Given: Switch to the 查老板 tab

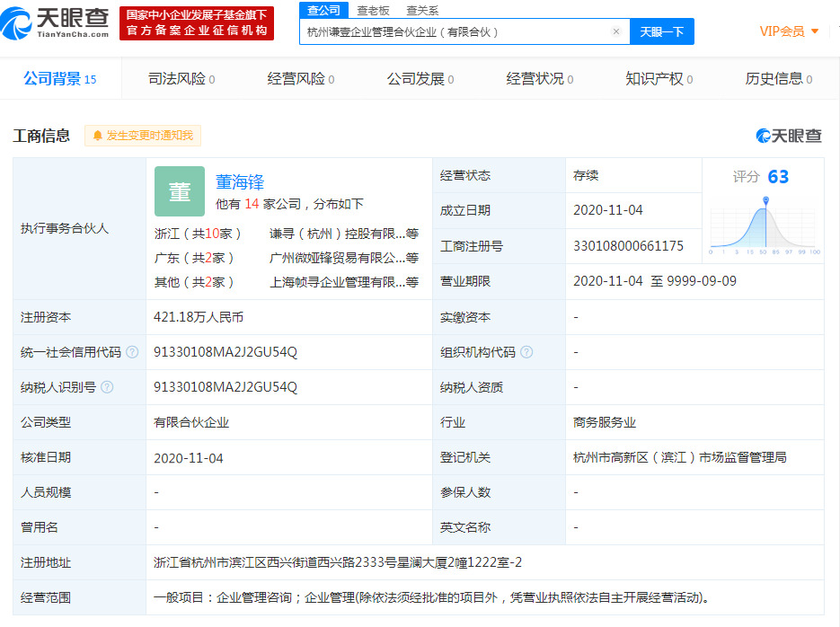Looking at the screenshot, I should tap(373, 11).
